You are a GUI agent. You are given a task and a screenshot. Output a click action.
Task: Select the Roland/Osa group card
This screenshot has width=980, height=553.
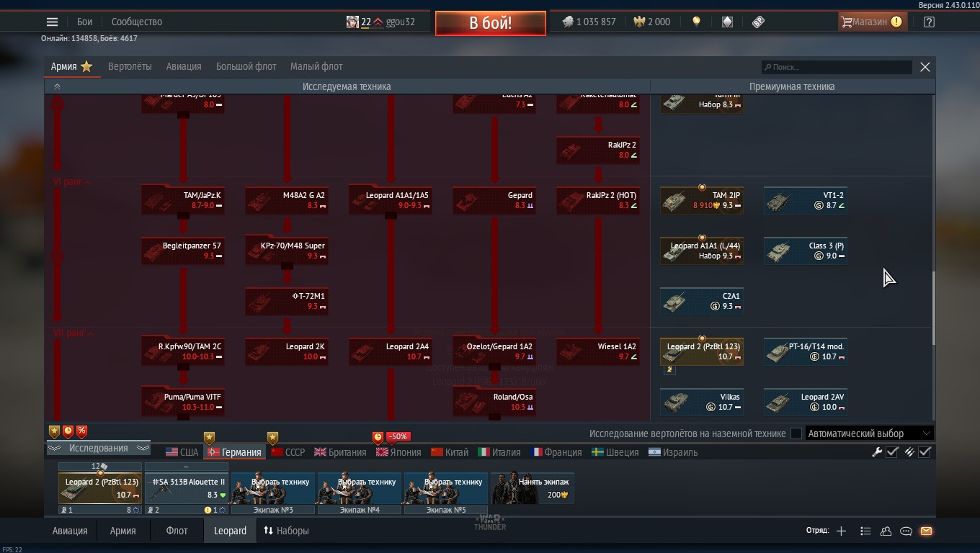click(494, 402)
